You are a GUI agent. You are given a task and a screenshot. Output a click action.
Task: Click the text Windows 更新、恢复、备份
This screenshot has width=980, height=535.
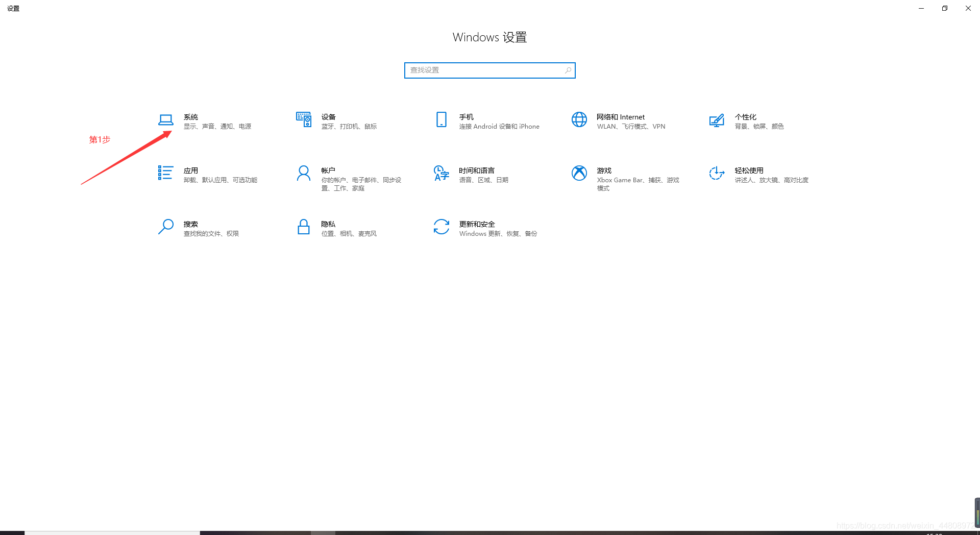498,234
